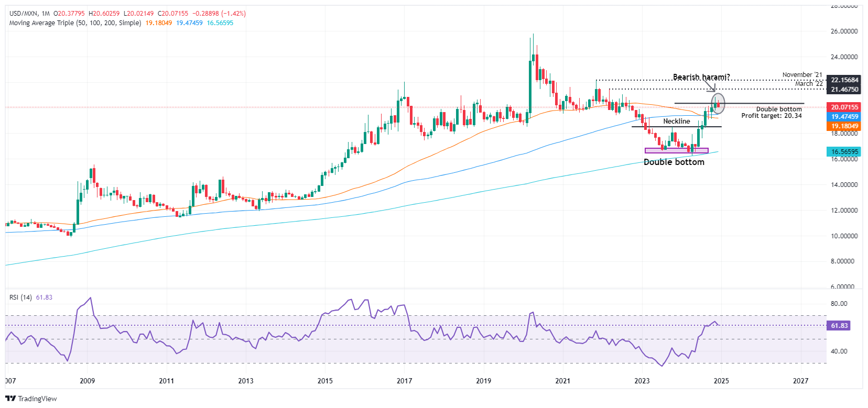Select the purple Double bottom rectangle zone

pos(676,151)
